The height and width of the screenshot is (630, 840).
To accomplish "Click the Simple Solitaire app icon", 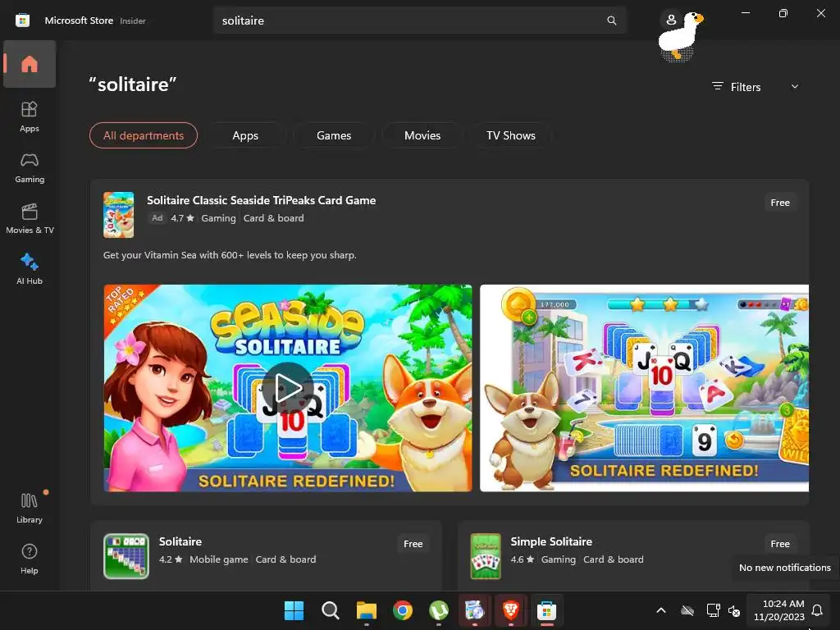I will pyautogui.click(x=486, y=556).
